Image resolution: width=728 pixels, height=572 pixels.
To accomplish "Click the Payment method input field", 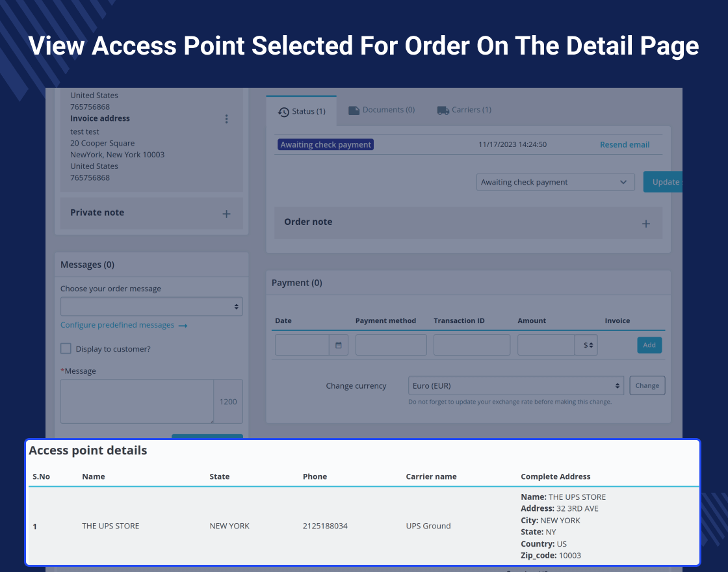I will (391, 345).
